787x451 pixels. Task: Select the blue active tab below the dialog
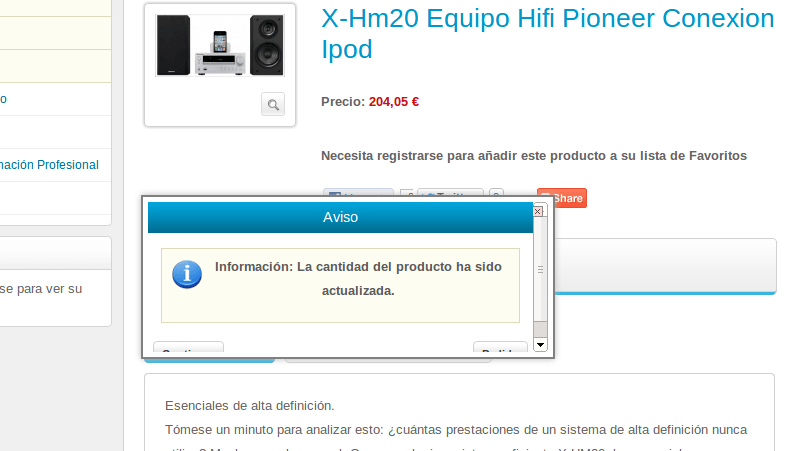click(x=209, y=360)
